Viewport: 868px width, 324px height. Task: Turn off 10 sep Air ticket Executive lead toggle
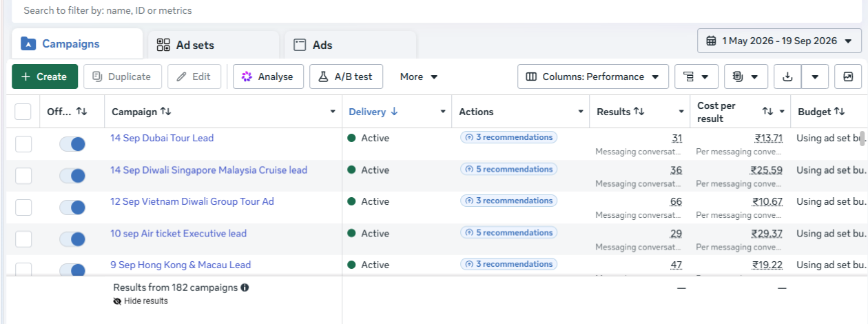72,239
